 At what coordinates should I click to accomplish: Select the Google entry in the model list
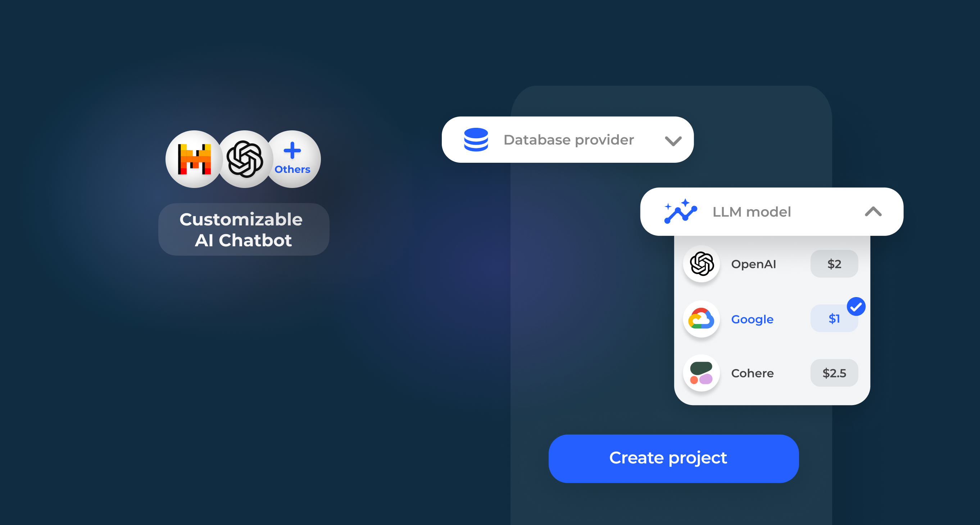pos(752,319)
